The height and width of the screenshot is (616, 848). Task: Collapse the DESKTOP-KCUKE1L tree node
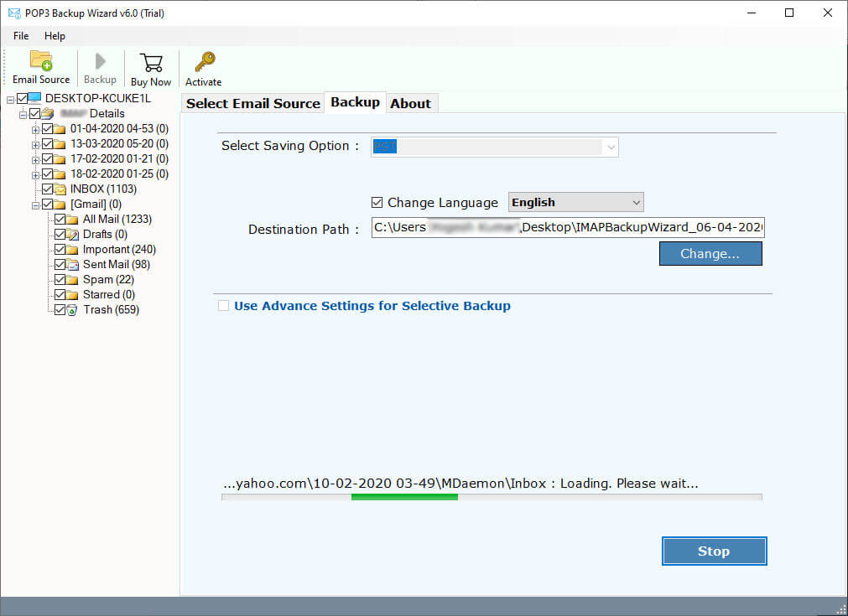click(10, 100)
